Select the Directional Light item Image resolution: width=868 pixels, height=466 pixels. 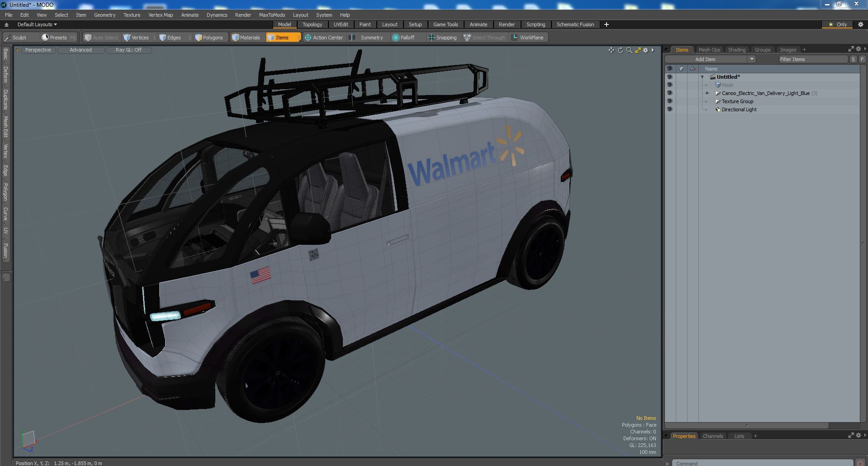tap(739, 109)
